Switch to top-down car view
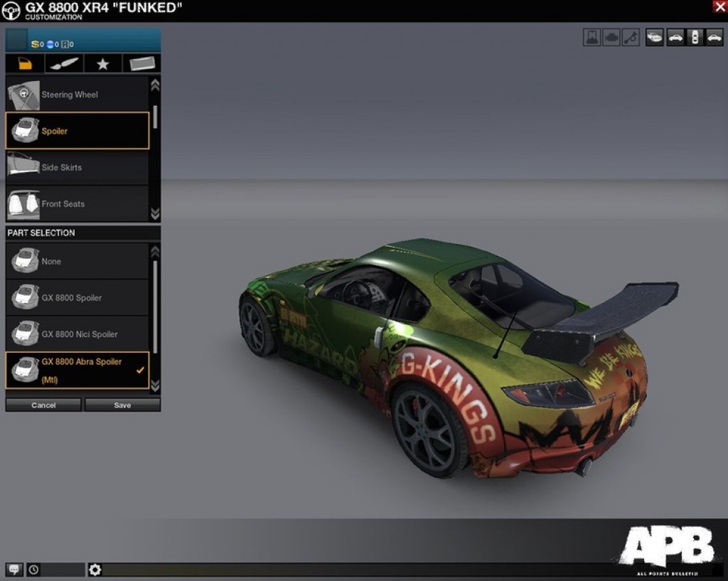The image size is (728, 581). (x=695, y=38)
